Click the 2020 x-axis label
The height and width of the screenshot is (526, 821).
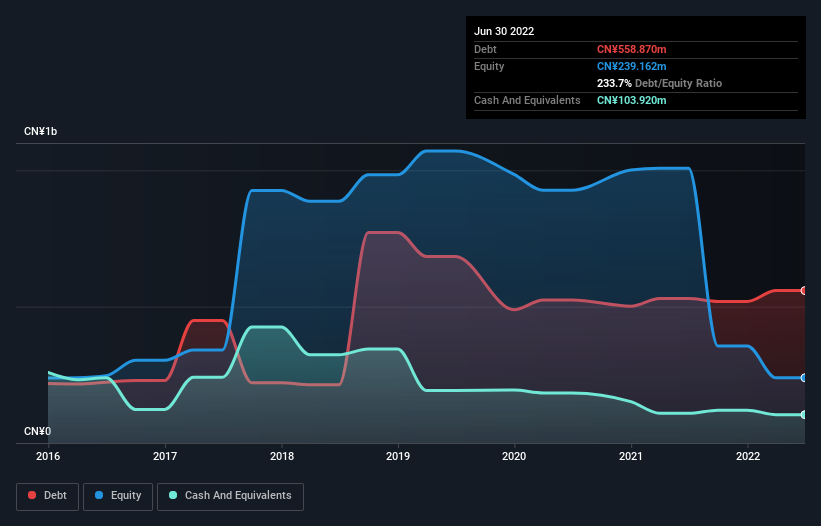coord(514,456)
